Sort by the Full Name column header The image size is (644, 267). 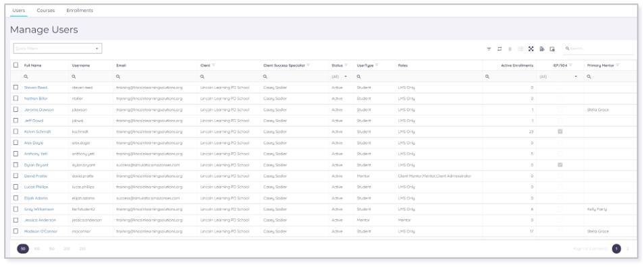tap(33, 65)
